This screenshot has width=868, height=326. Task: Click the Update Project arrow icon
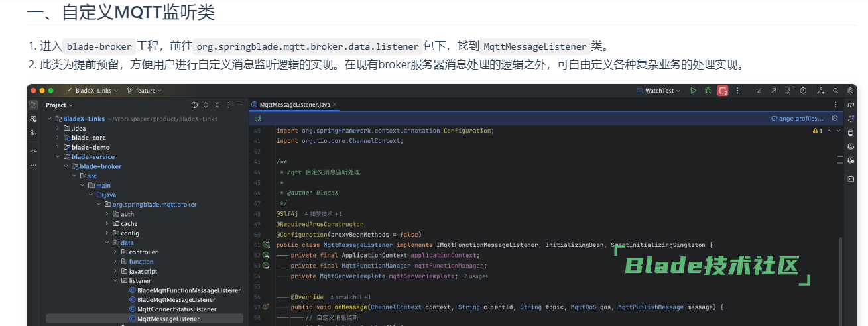(x=759, y=91)
